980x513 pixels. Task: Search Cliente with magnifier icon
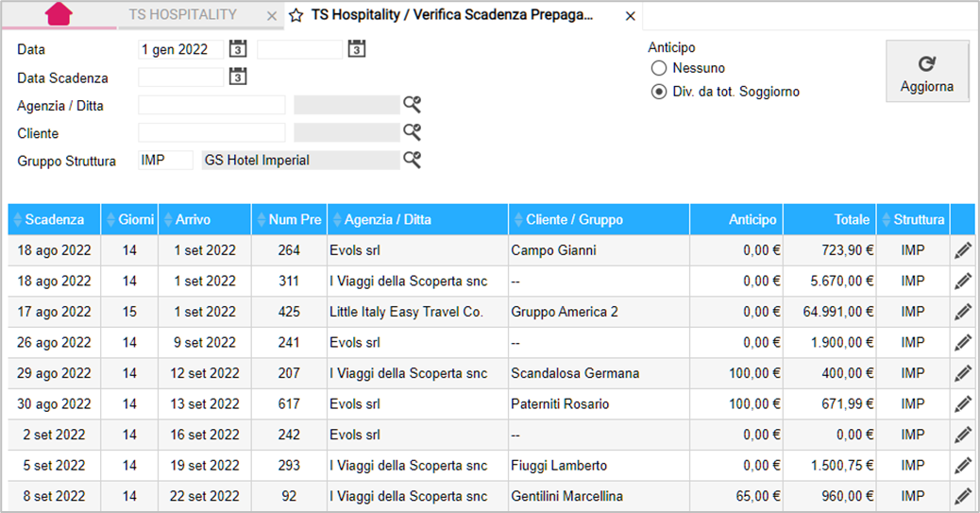pyautogui.click(x=412, y=132)
